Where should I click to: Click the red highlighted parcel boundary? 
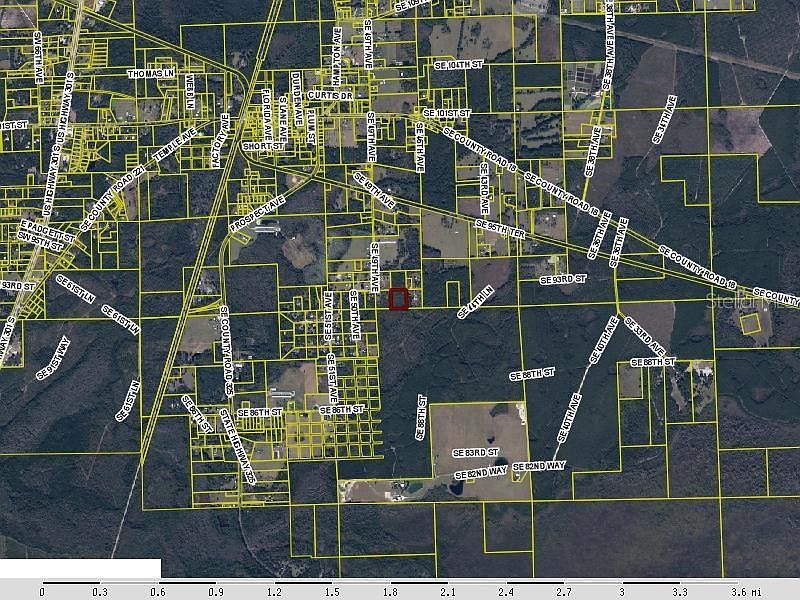pos(400,298)
